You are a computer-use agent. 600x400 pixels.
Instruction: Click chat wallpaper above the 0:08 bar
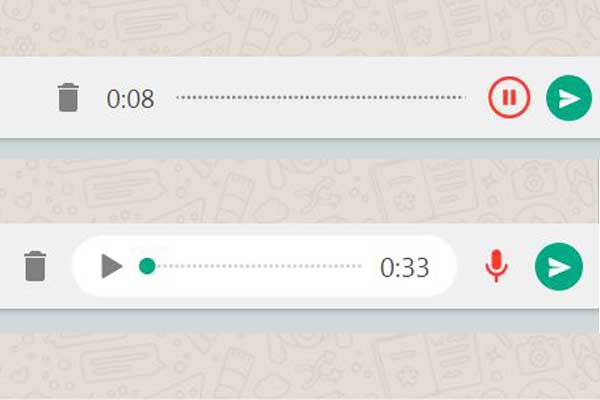[x=300, y=28]
